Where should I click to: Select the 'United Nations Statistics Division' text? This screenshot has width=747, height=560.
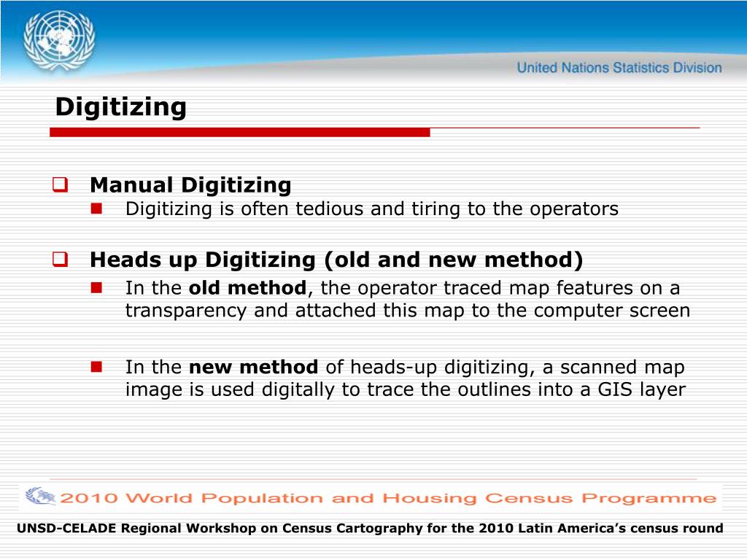coord(619,68)
